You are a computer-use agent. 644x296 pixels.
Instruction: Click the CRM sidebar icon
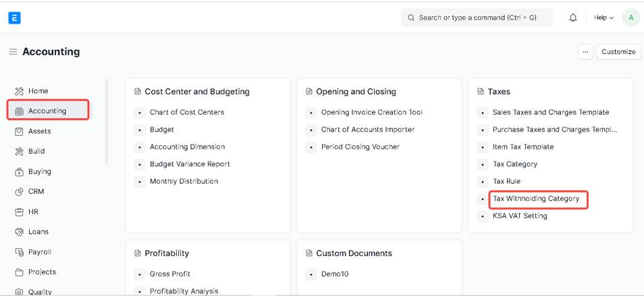(19, 192)
